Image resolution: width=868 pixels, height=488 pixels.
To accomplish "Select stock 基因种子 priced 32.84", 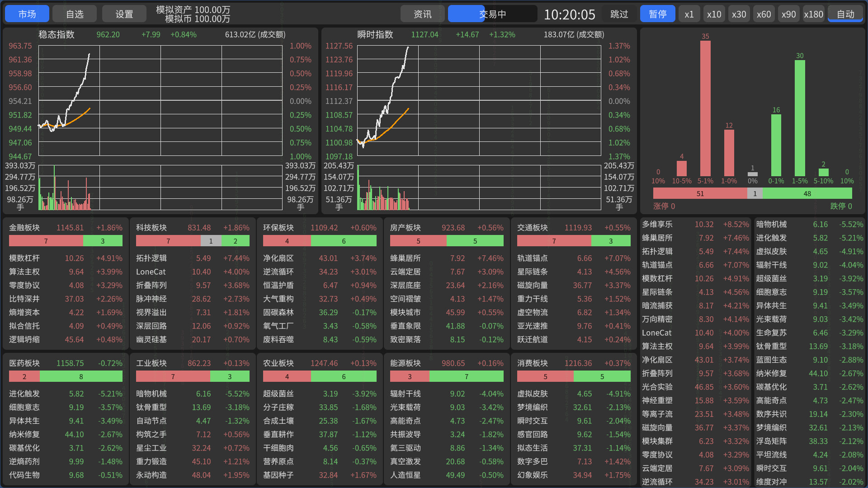I will pos(320,475).
